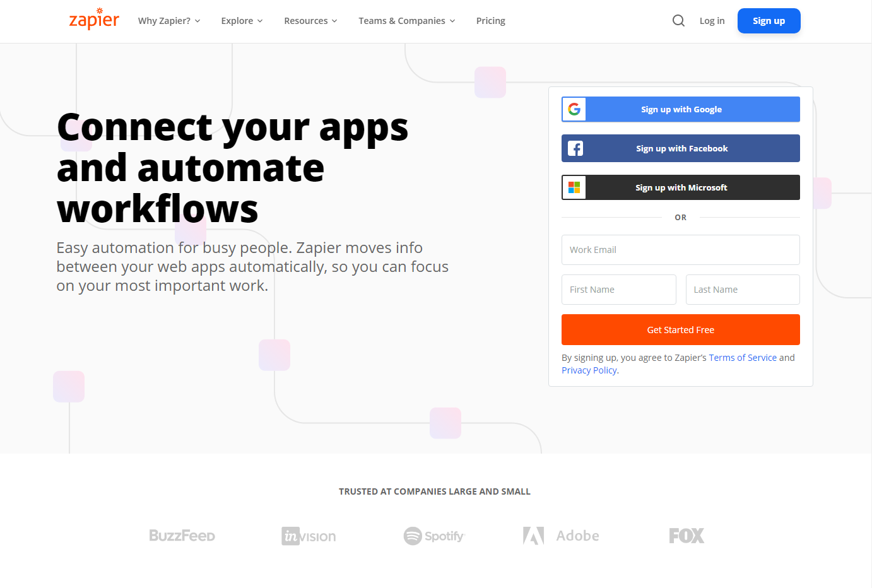Go to the Pricing page
872x588 pixels.
491,21
